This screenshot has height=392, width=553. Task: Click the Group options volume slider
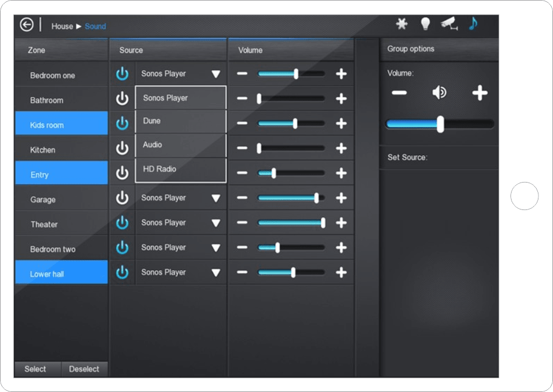coord(440,124)
